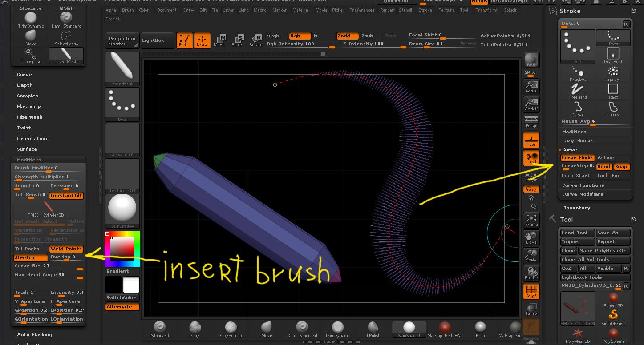Select the DragDot stroke type
Viewport: 644px width, 345px height.
[x=578, y=74]
